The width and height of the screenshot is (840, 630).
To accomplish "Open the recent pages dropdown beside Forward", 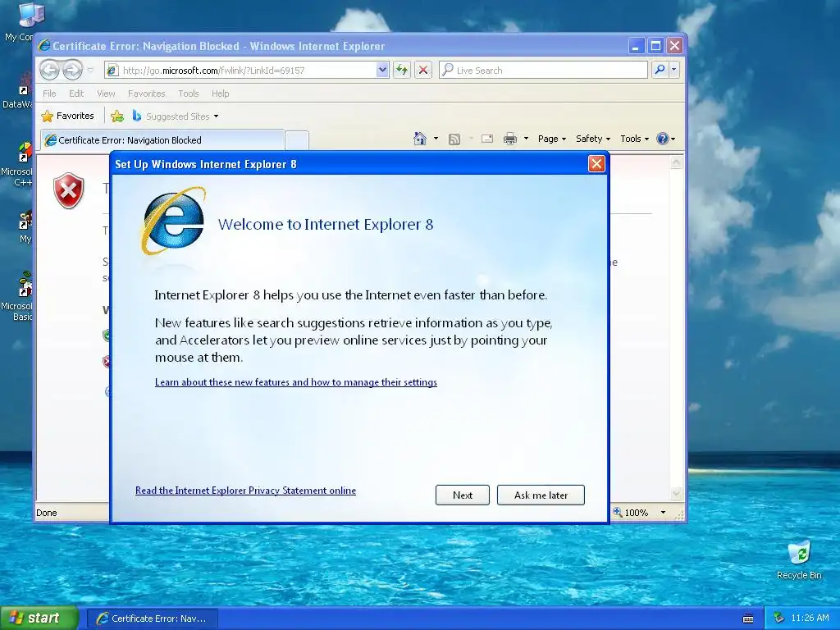I will tap(90, 71).
